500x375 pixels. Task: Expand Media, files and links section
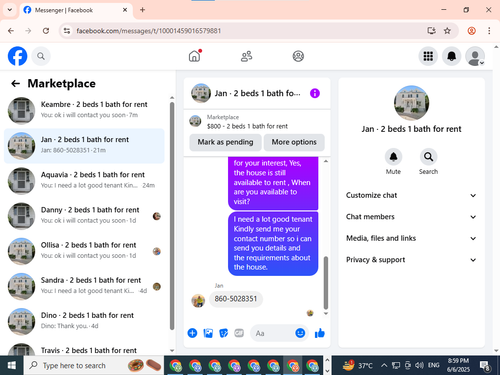(411, 238)
